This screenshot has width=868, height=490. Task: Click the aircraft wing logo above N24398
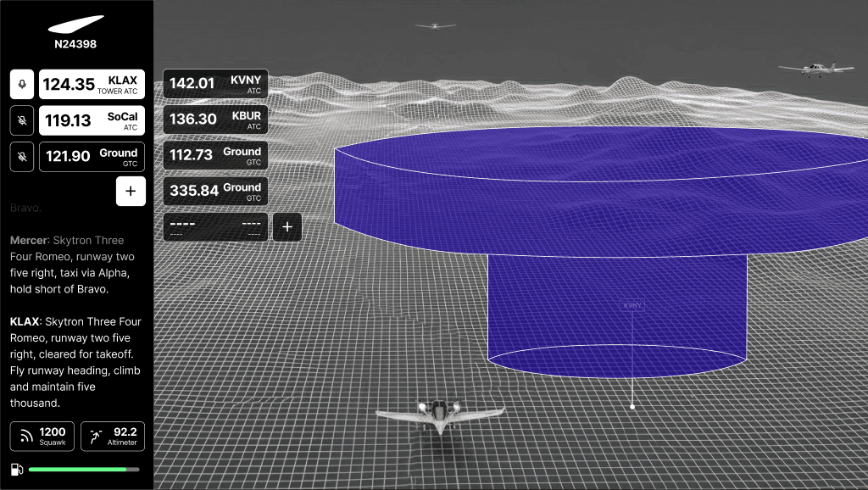click(75, 25)
